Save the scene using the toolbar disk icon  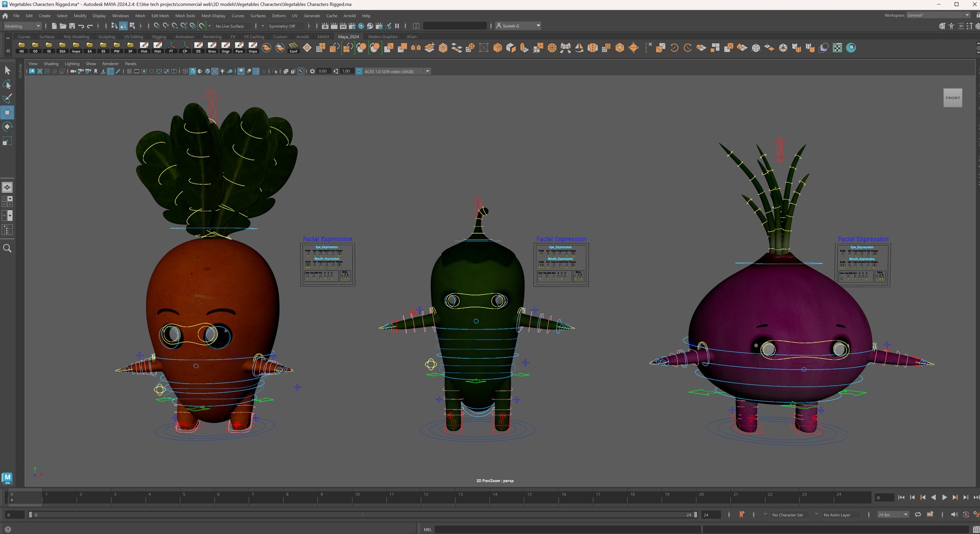pos(72,26)
